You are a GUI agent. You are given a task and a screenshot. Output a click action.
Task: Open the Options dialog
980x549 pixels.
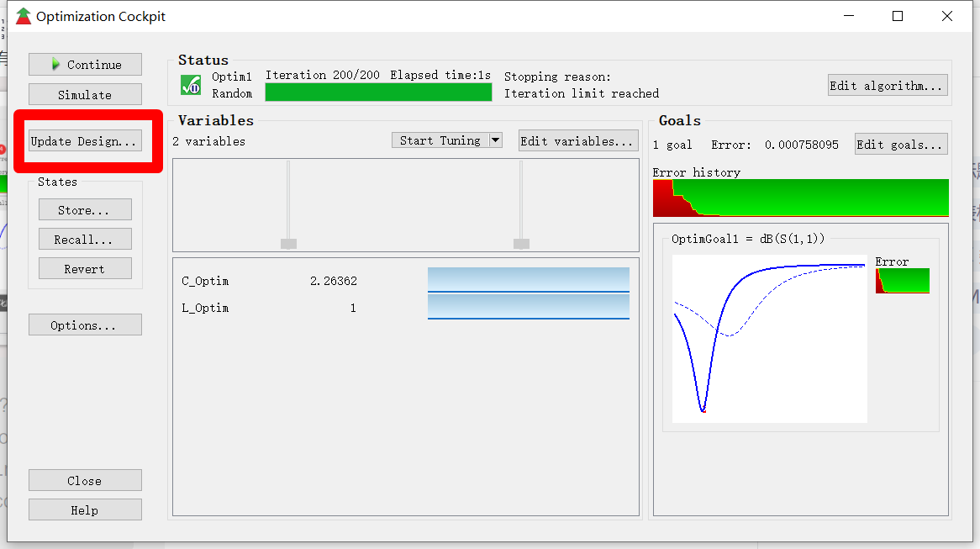click(x=85, y=325)
